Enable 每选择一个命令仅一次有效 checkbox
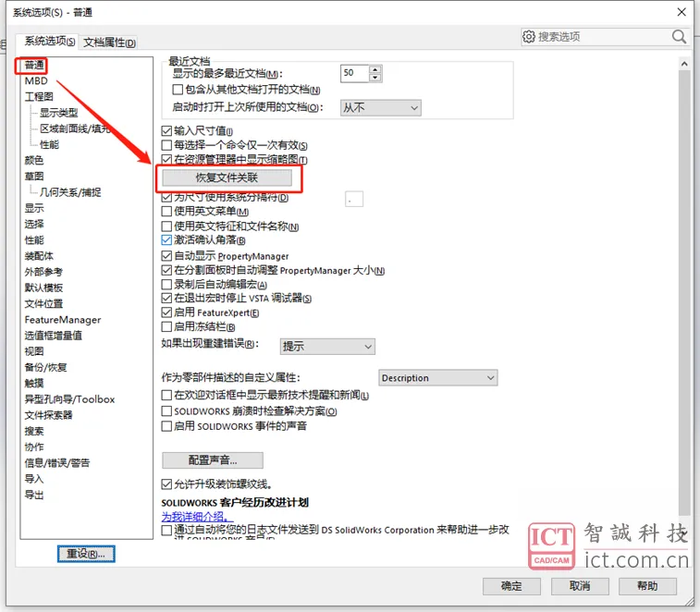This screenshot has width=700, height=612. [x=166, y=145]
